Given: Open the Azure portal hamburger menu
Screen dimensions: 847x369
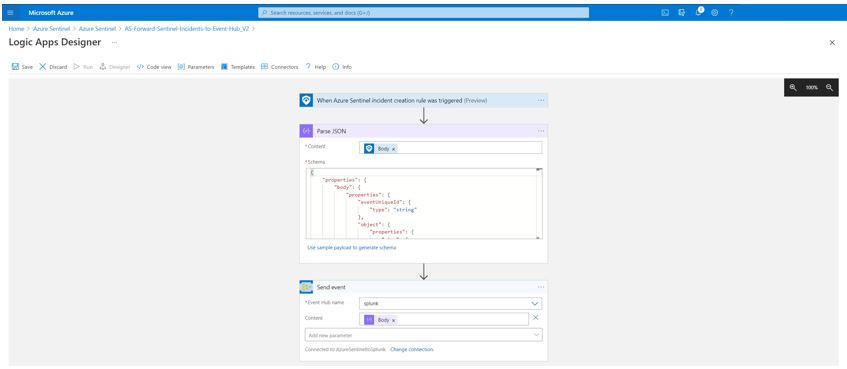Looking at the screenshot, I should click(10, 12).
